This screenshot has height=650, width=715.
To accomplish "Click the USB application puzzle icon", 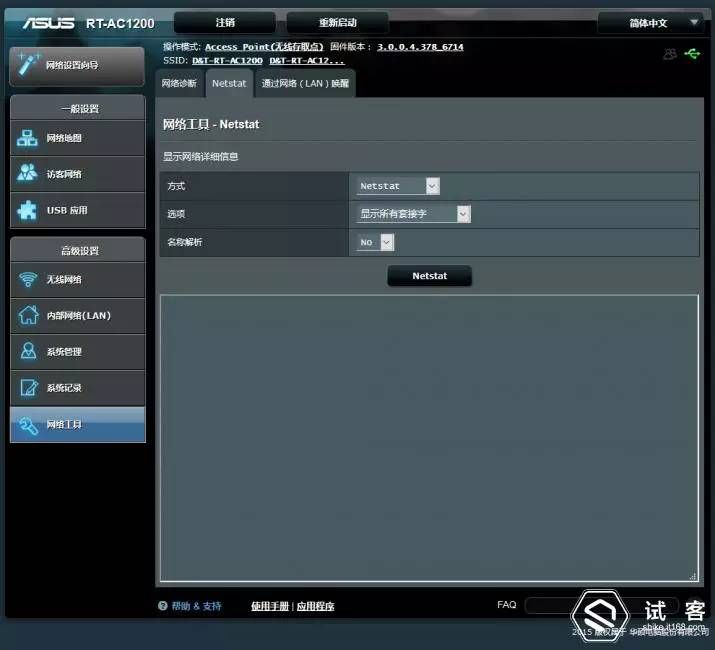I will pos(27,210).
